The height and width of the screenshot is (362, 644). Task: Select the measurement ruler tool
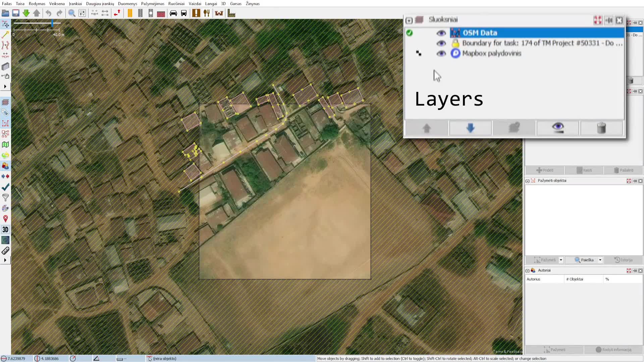coord(5,251)
